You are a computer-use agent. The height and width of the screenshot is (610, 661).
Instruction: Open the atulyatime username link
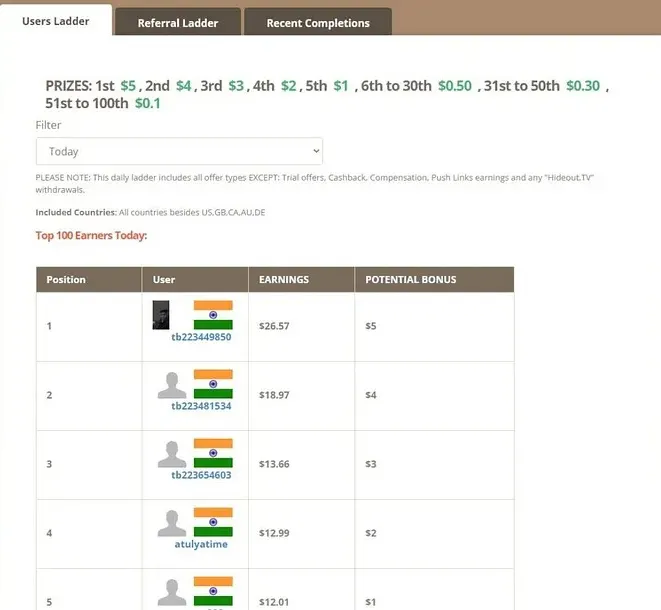pyautogui.click(x=201, y=544)
